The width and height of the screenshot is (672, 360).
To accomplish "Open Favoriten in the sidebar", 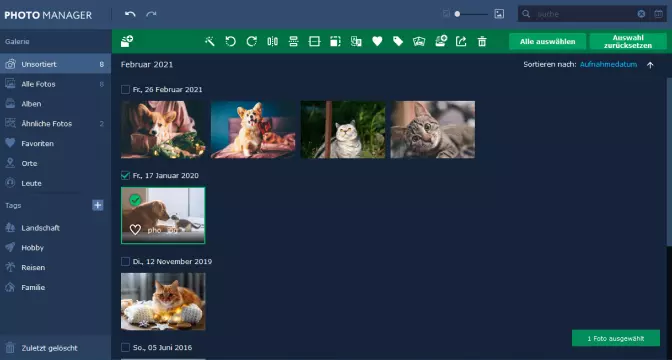I will 56,143.
